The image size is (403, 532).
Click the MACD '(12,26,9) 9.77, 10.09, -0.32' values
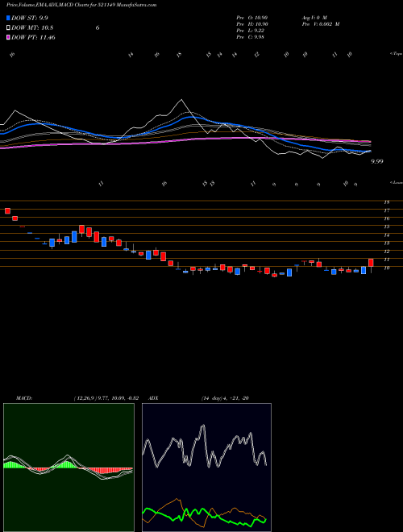[x=106, y=398]
